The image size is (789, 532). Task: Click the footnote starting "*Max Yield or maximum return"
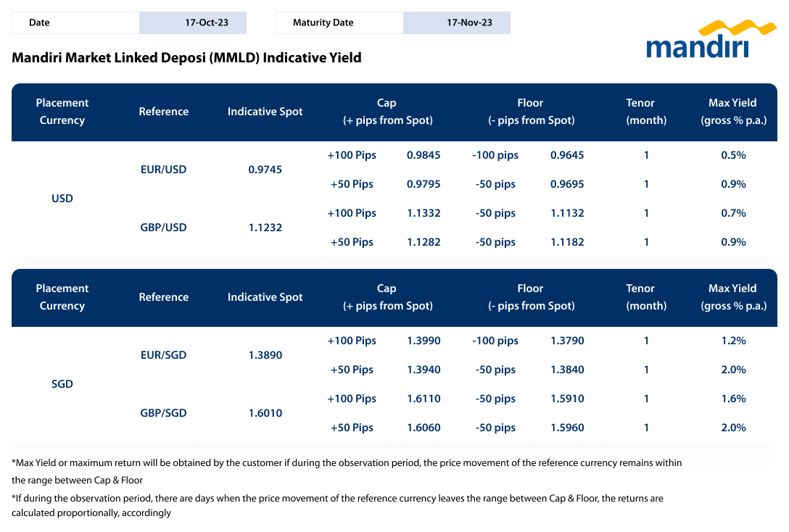[347, 471]
